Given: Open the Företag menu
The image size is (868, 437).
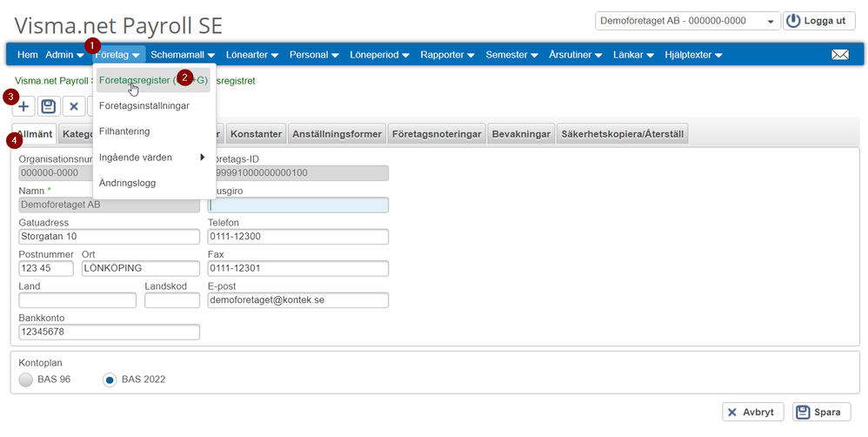Looking at the screenshot, I should [x=117, y=55].
